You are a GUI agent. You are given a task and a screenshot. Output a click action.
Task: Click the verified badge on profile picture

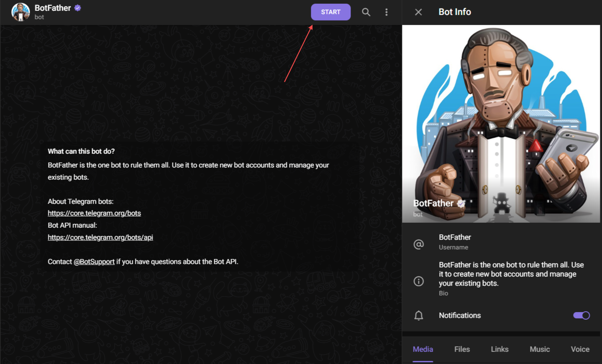pyautogui.click(x=461, y=204)
